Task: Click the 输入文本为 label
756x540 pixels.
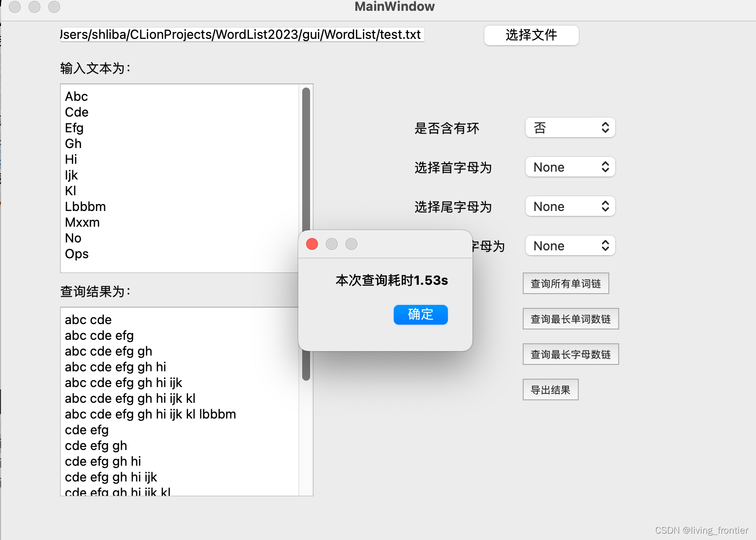Action: [95, 68]
